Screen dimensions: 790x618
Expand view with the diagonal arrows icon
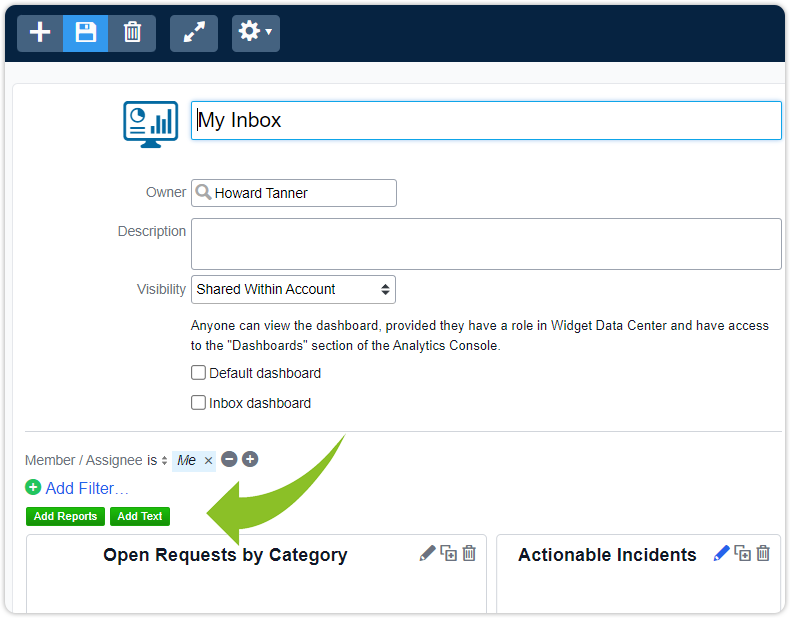click(194, 33)
